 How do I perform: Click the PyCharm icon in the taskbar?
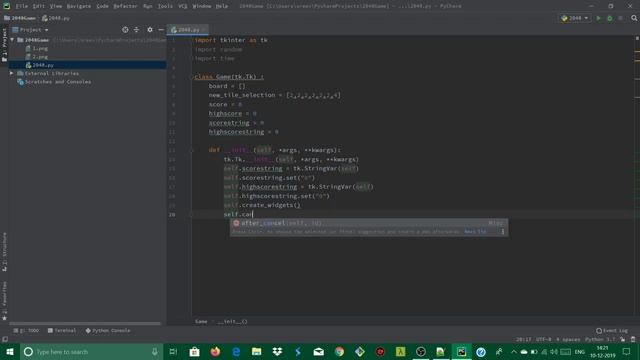point(461,351)
